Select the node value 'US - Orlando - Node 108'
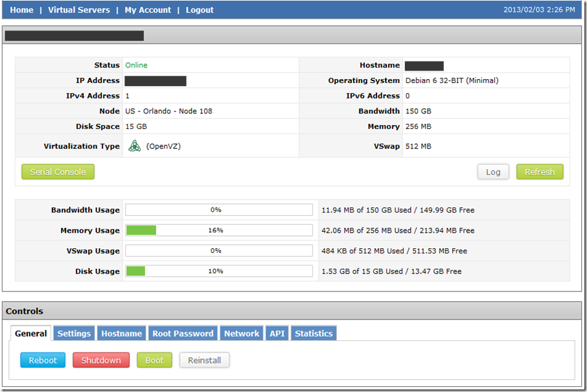Viewport: 587px width, 392px height. [x=169, y=111]
